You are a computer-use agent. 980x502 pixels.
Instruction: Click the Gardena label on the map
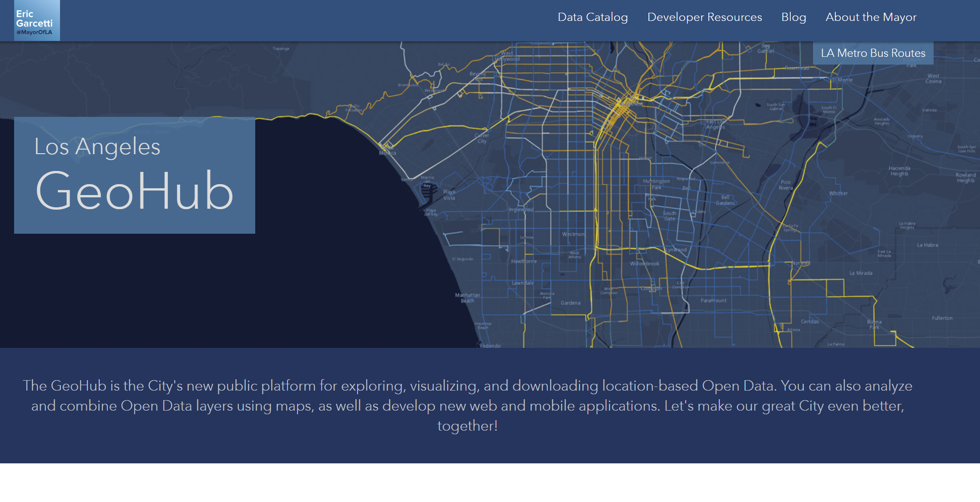(570, 303)
